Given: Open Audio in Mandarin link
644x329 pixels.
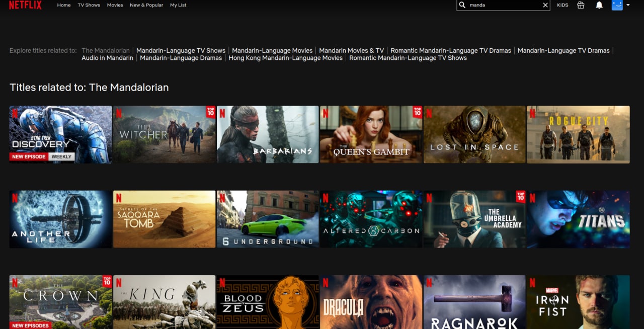Looking at the screenshot, I should 108,58.
